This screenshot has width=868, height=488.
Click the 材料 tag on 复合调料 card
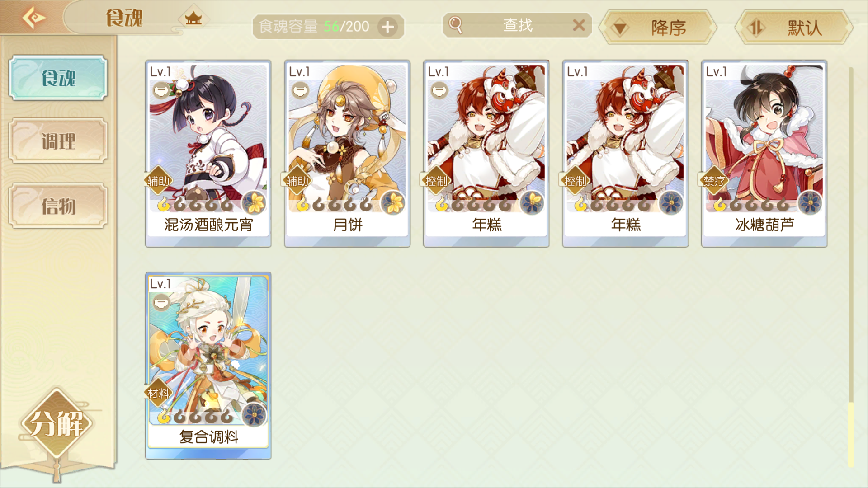(158, 394)
